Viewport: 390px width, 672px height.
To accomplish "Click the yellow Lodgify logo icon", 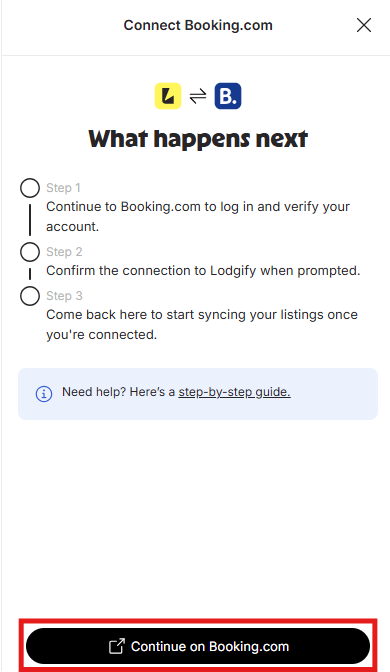I will 168,96.
